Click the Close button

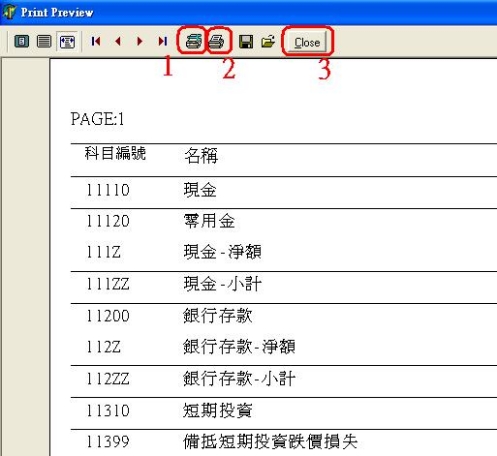(307, 42)
